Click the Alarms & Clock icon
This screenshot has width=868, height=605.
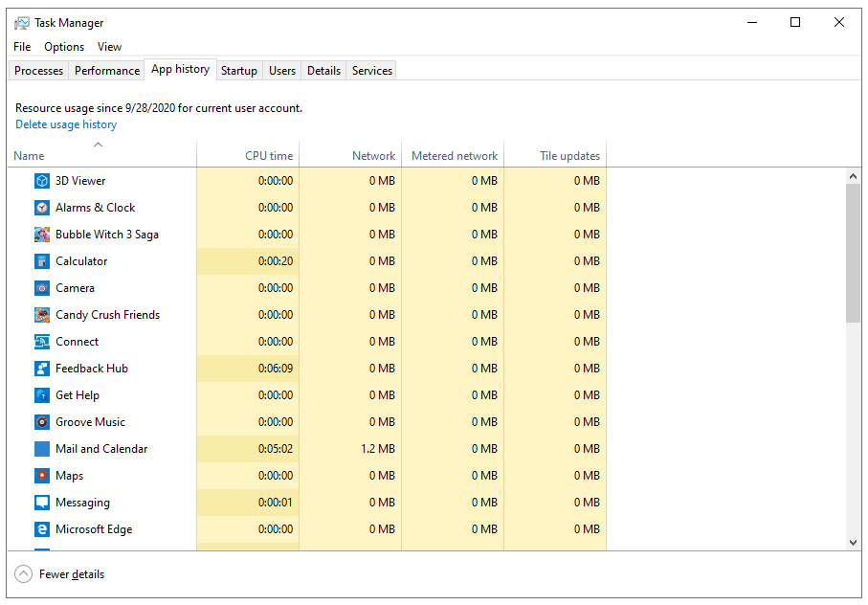[x=42, y=208]
